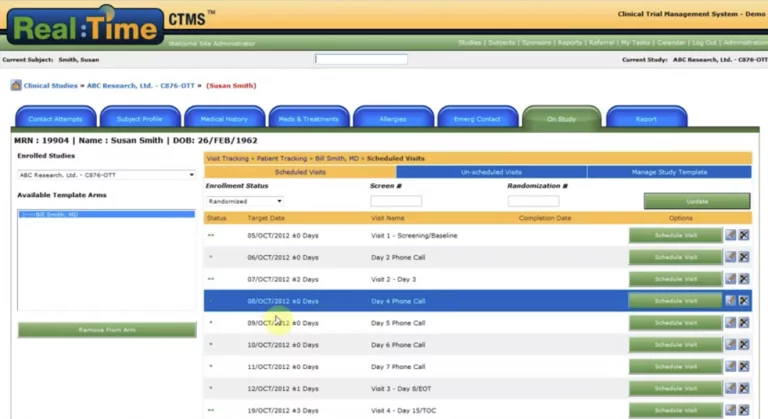Schedule Visit for Day 6 Phone Call
This screenshot has width=768, height=419.
(x=675, y=345)
